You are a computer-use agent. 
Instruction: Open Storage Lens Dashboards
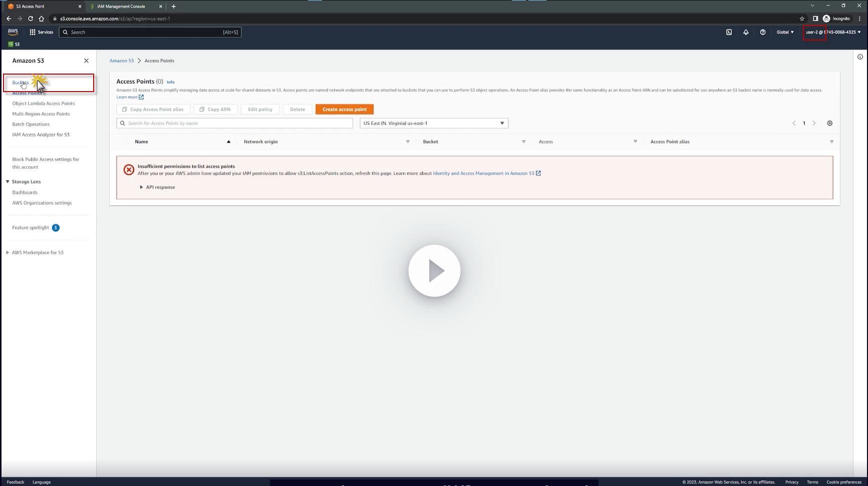click(x=25, y=193)
